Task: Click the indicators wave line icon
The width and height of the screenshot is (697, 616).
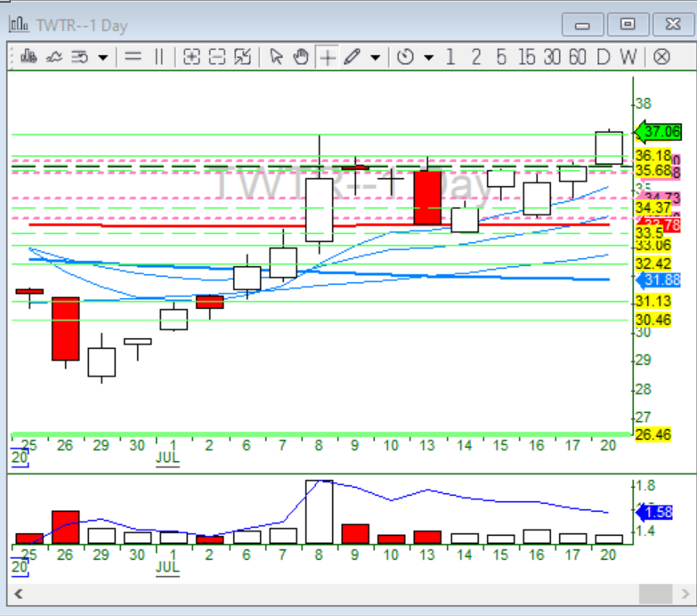Action: coord(53,57)
